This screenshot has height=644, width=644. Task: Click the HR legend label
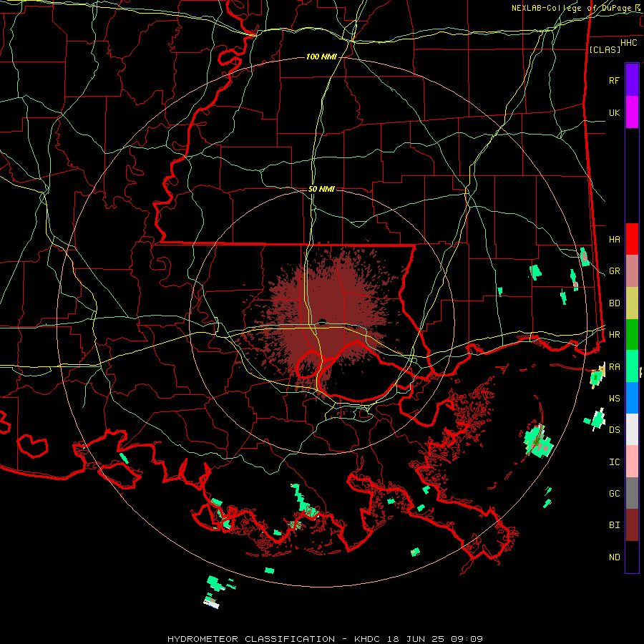615,335
